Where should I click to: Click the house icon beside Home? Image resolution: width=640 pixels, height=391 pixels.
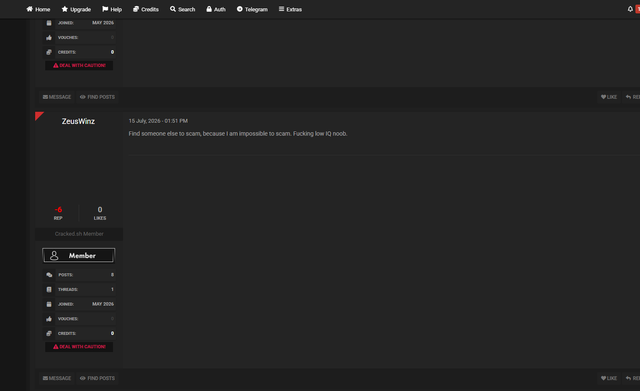click(29, 9)
